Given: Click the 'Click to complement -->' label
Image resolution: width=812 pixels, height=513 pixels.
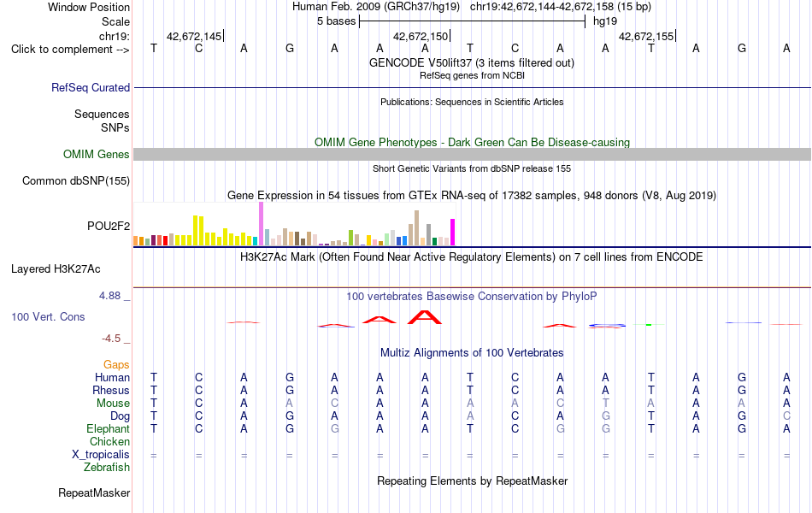Looking at the screenshot, I should pyautogui.click(x=70, y=50).
